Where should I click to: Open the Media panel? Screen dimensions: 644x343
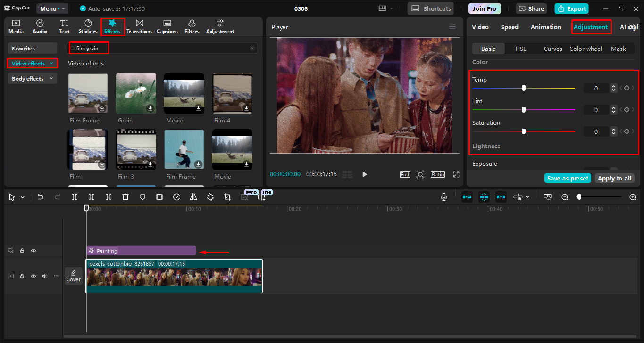click(16, 26)
